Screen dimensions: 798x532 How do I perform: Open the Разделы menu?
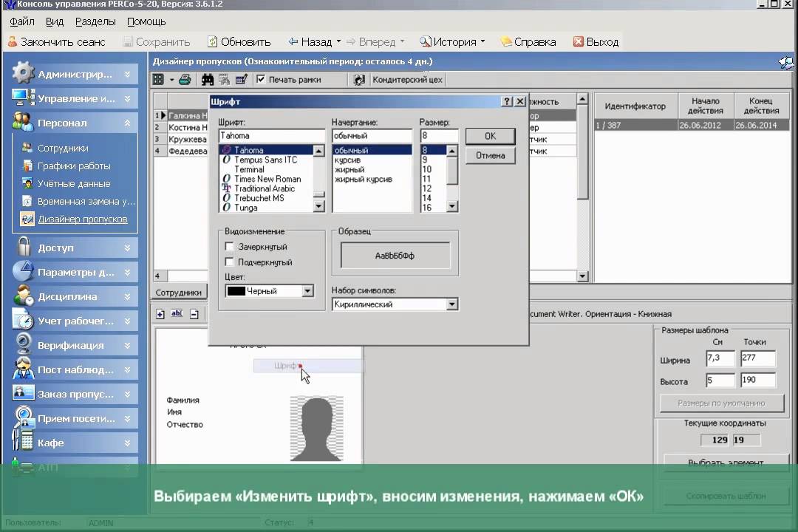[95, 21]
